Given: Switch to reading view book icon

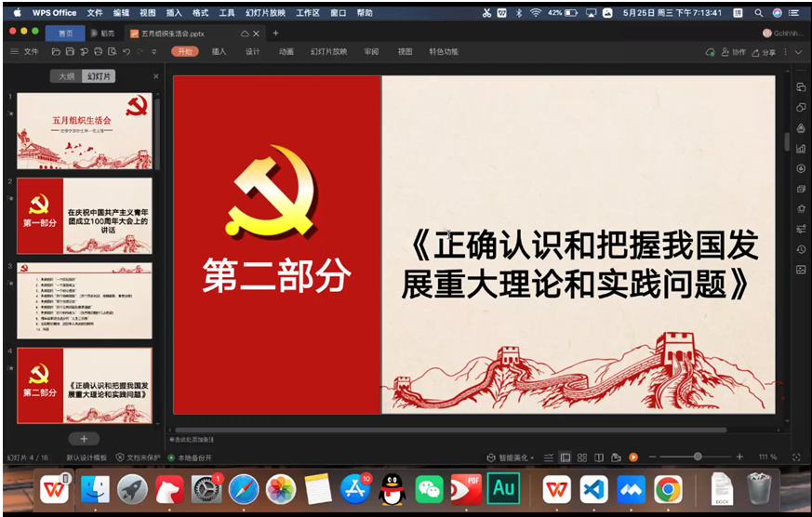Looking at the screenshot, I should (x=599, y=457).
